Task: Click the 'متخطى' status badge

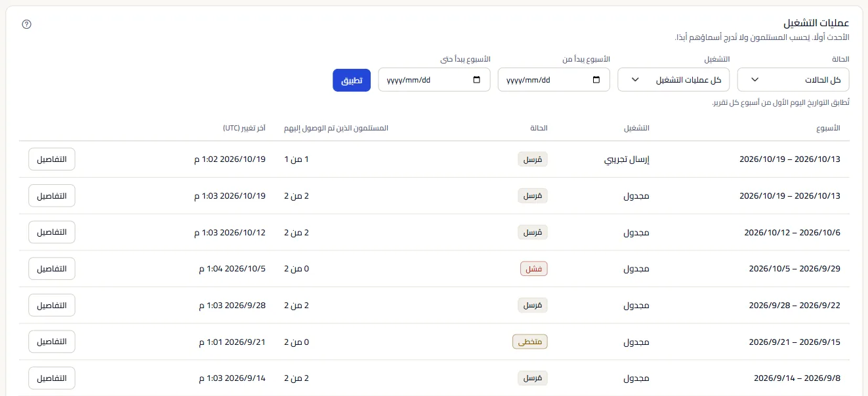Action: click(x=530, y=342)
